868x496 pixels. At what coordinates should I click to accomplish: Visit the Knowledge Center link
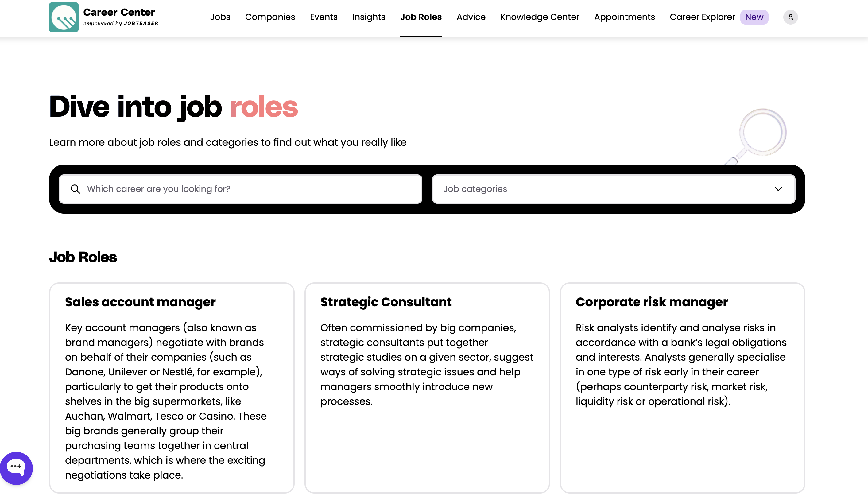point(540,17)
